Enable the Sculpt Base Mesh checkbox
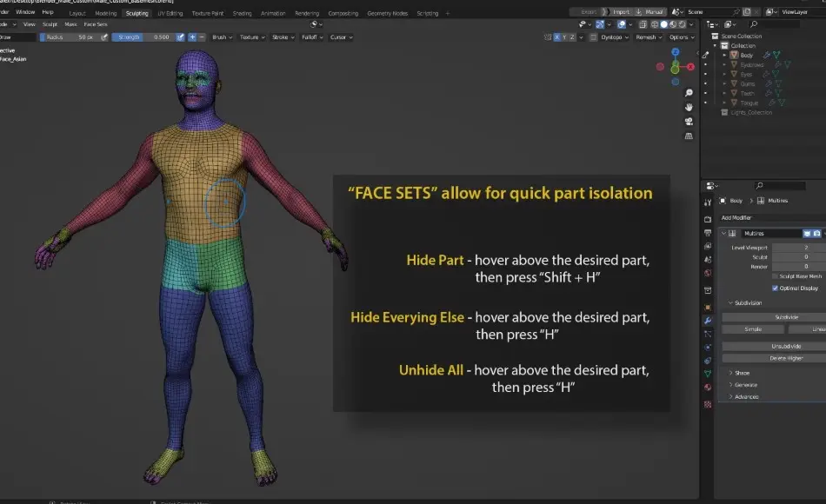This screenshot has height=504, width=826. point(775,276)
